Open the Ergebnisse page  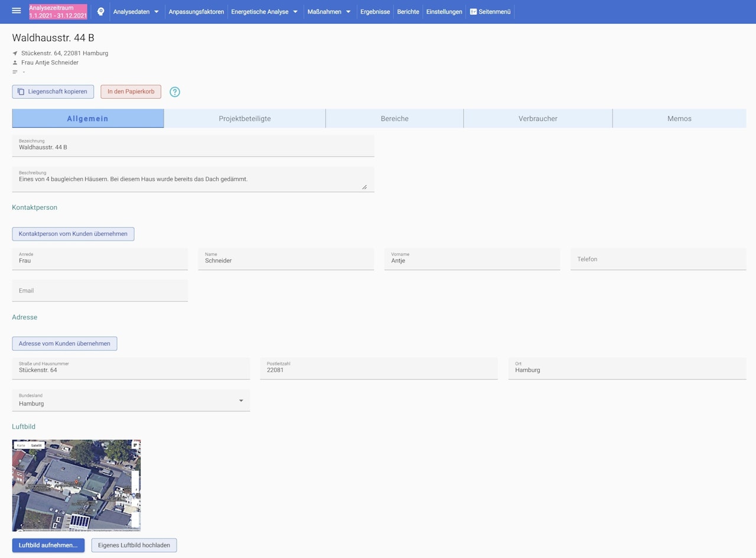tap(375, 11)
